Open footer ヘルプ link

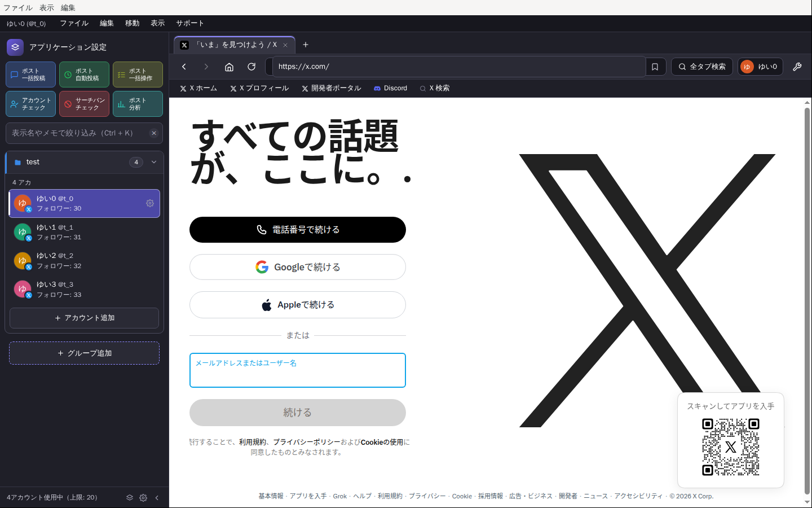click(362, 496)
